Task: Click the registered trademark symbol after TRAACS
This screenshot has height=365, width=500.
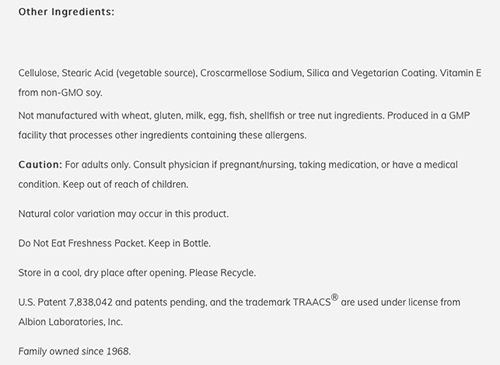Action: tap(335, 297)
